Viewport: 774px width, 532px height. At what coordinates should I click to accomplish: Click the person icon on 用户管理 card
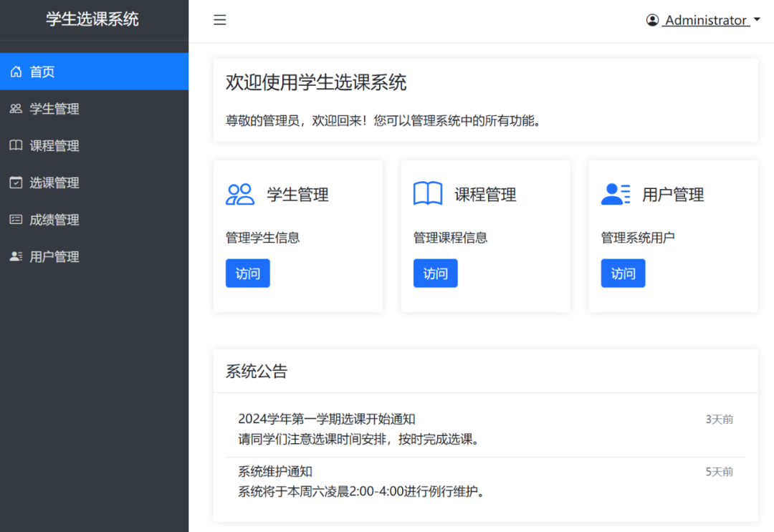(x=616, y=193)
